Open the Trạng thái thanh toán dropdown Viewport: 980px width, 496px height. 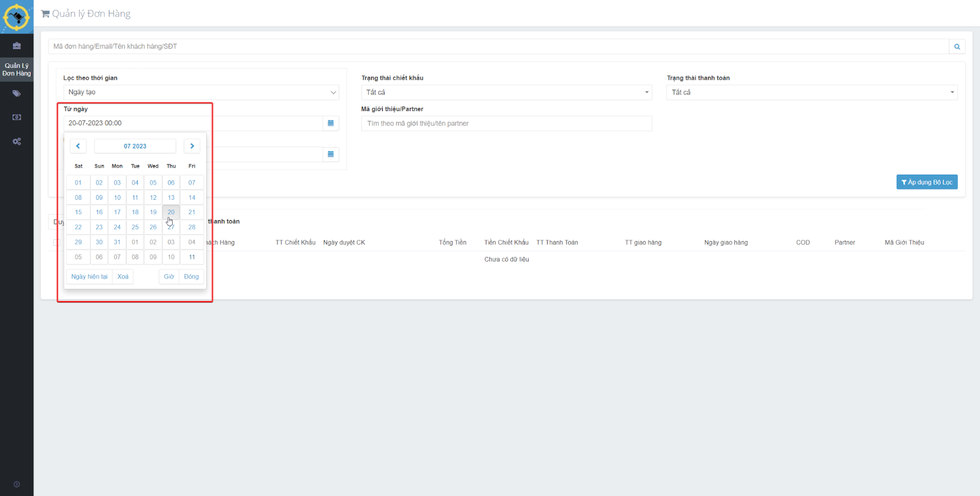point(812,93)
